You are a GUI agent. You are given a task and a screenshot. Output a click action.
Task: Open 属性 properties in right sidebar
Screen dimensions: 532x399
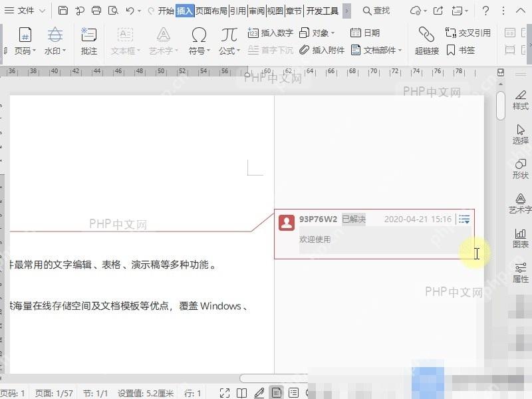[521, 273]
